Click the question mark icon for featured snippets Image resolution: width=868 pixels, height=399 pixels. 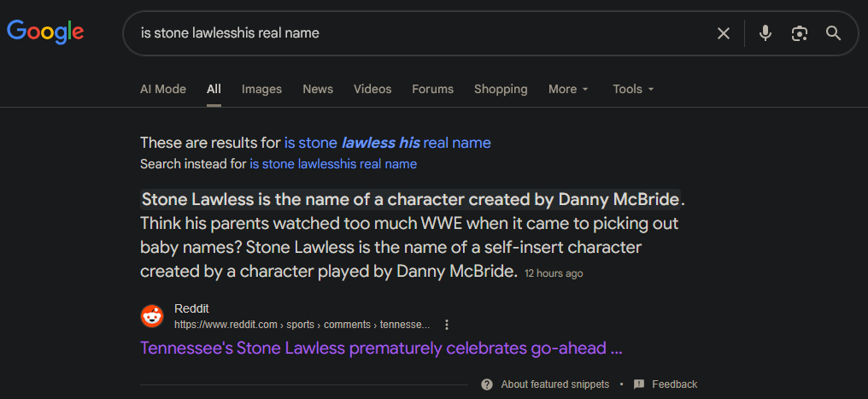point(487,384)
